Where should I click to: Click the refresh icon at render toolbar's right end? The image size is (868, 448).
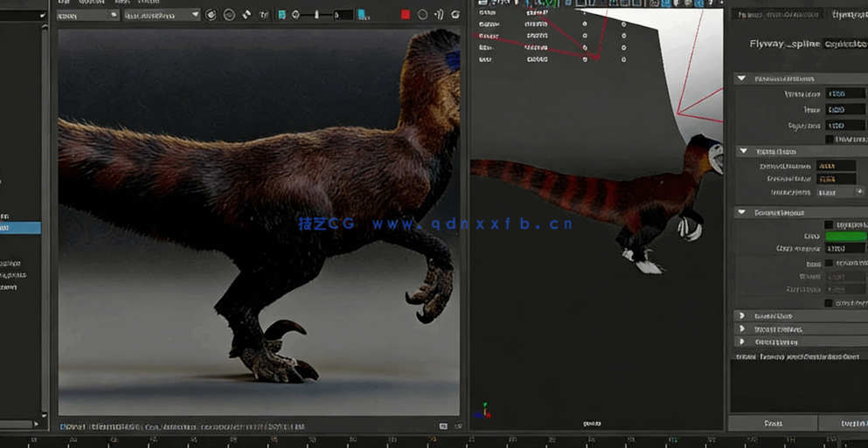pyautogui.click(x=455, y=15)
